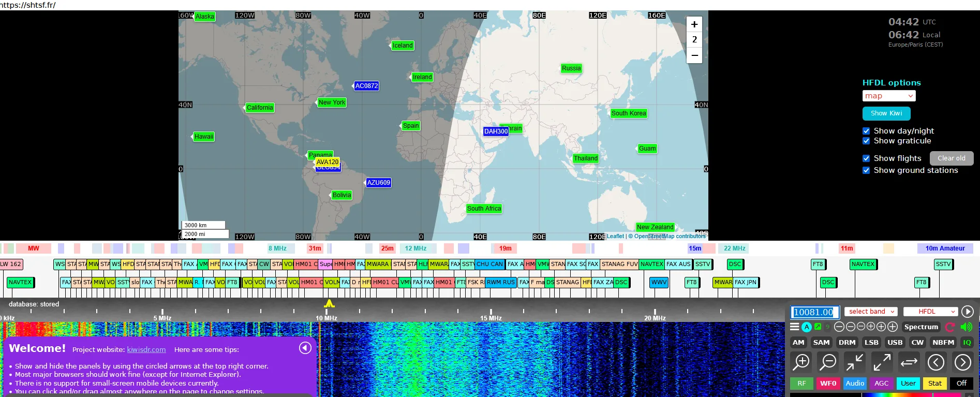Click the largest frequency step minus circle
The image size is (980, 397).
click(x=839, y=327)
